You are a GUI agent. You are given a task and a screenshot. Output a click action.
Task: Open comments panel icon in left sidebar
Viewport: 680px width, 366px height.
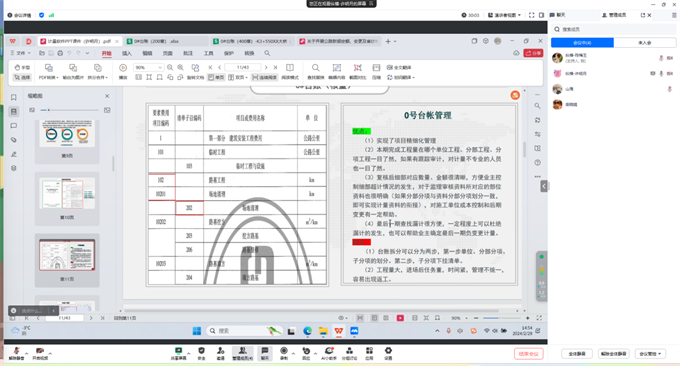pyautogui.click(x=13, y=126)
